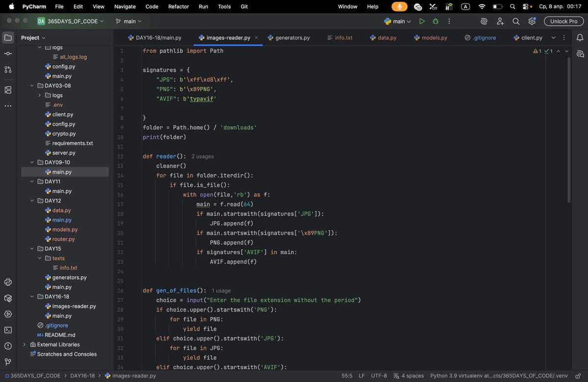This screenshot has width=588, height=382.
Task: Switch to DAY16-18/main.py tab
Action: pyautogui.click(x=154, y=38)
